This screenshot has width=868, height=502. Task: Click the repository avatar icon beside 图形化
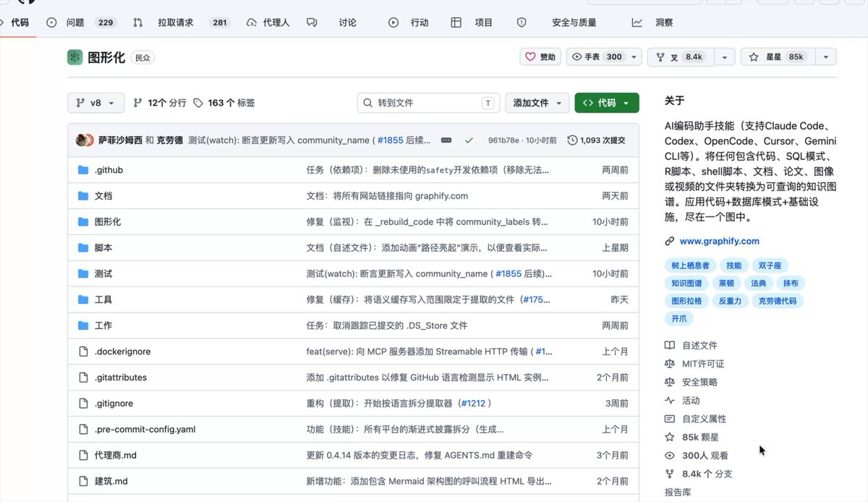point(75,57)
